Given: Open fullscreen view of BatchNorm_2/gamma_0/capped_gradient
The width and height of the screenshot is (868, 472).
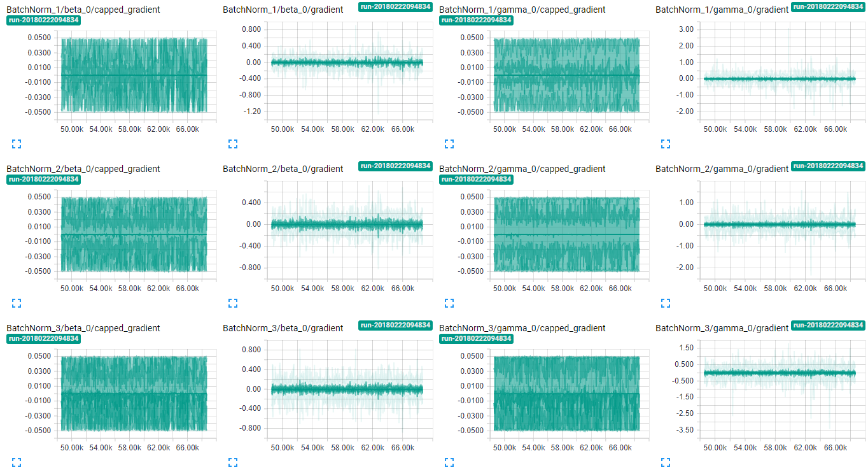Looking at the screenshot, I should coord(449,303).
